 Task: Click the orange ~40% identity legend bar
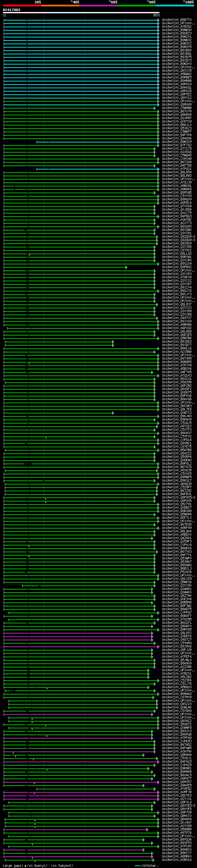(x=61, y=6)
